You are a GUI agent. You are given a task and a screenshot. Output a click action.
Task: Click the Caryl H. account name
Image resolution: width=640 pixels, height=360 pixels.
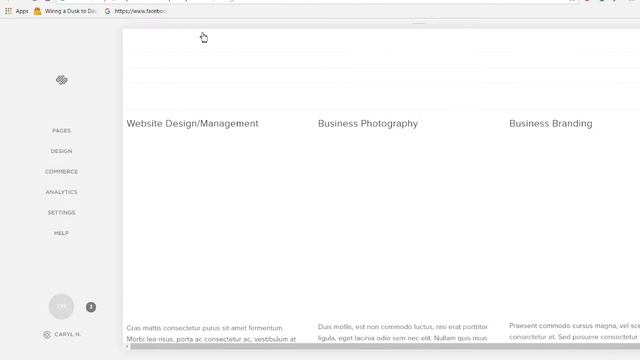click(67, 334)
